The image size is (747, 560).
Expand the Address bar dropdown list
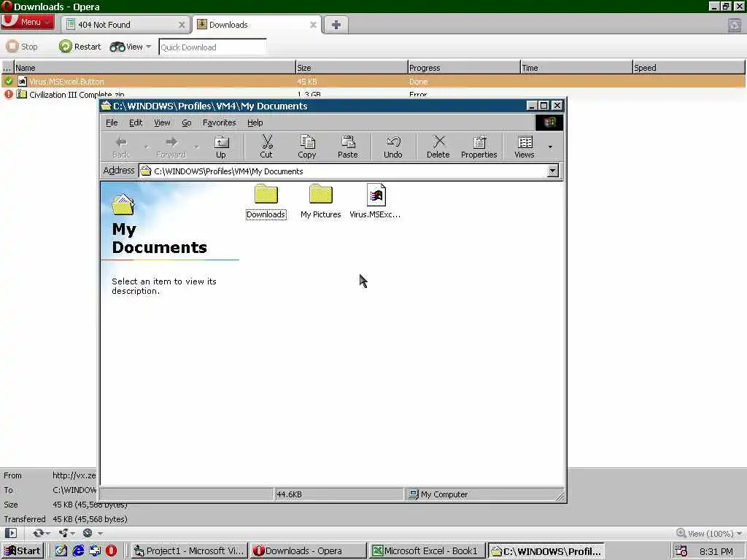[553, 171]
